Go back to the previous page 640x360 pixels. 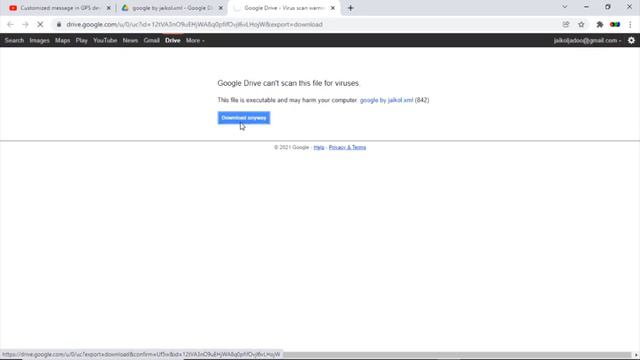tap(10, 24)
